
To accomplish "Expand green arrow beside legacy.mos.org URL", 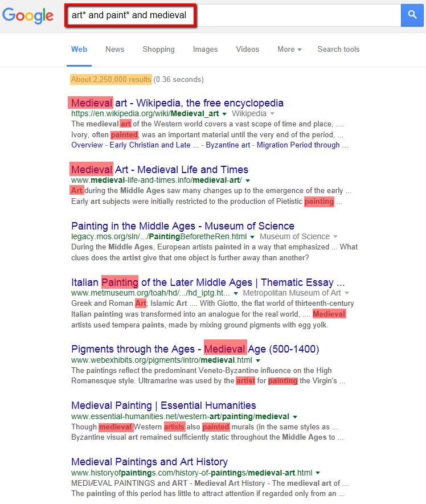I will pos(252,237).
